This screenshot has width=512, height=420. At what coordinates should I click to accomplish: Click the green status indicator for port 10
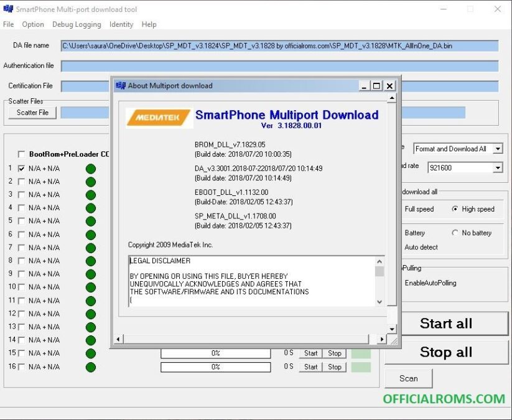pyautogui.click(x=91, y=287)
